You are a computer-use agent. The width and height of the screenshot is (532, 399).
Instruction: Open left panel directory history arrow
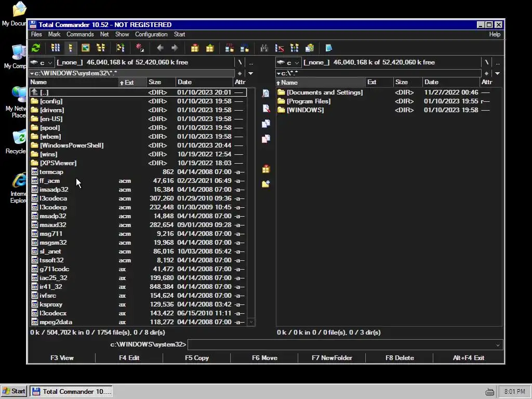250,73
